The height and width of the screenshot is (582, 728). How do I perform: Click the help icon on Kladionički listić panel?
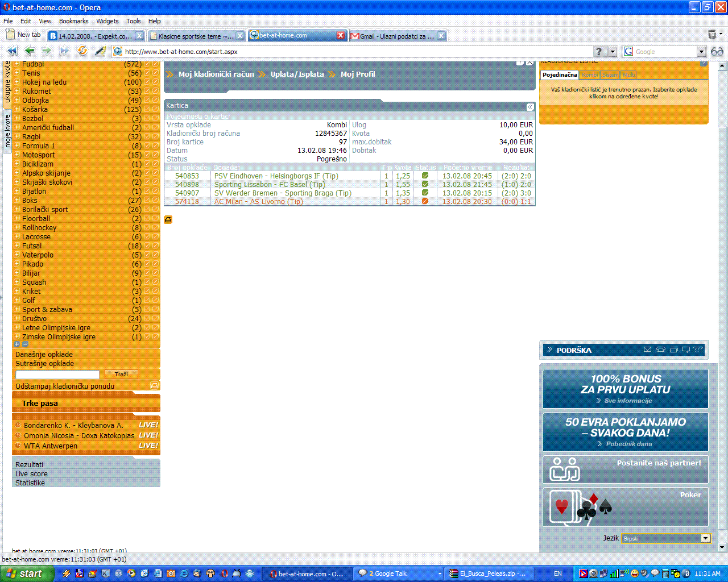click(x=704, y=63)
